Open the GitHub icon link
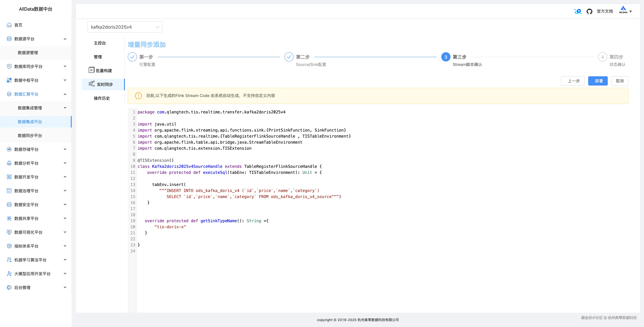This screenshot has width=644, height=327. [589, 12]
